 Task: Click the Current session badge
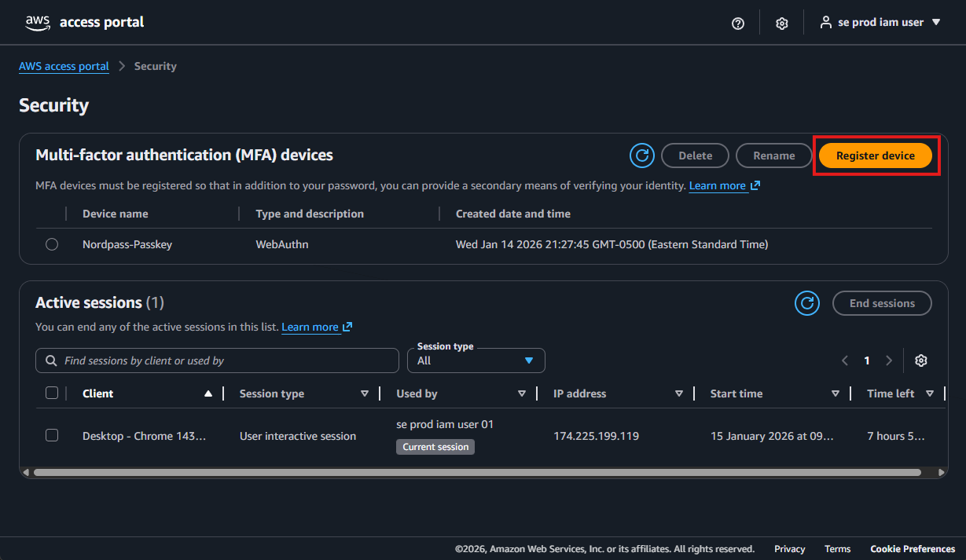click(x=435, y=447)
